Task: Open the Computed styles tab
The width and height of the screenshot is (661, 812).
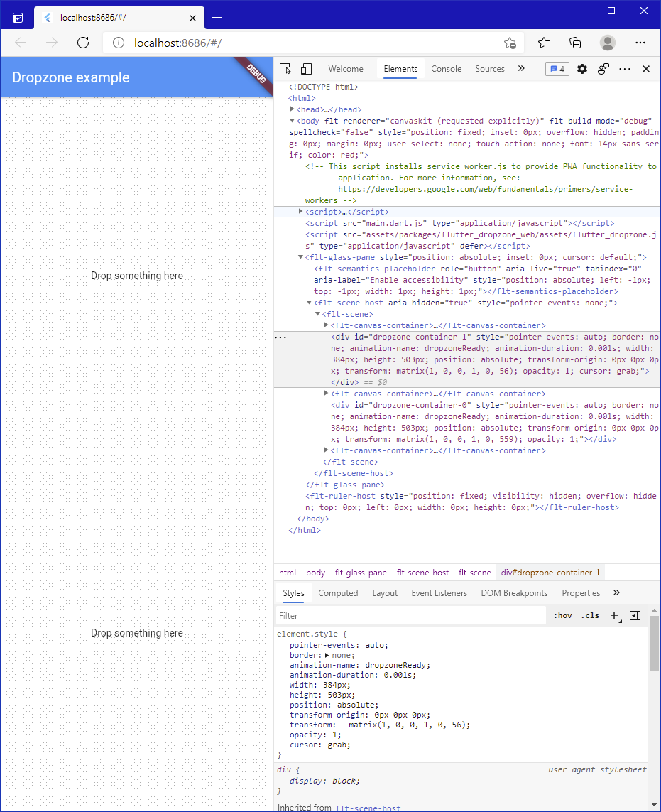Action: click(x=338, y=592)
